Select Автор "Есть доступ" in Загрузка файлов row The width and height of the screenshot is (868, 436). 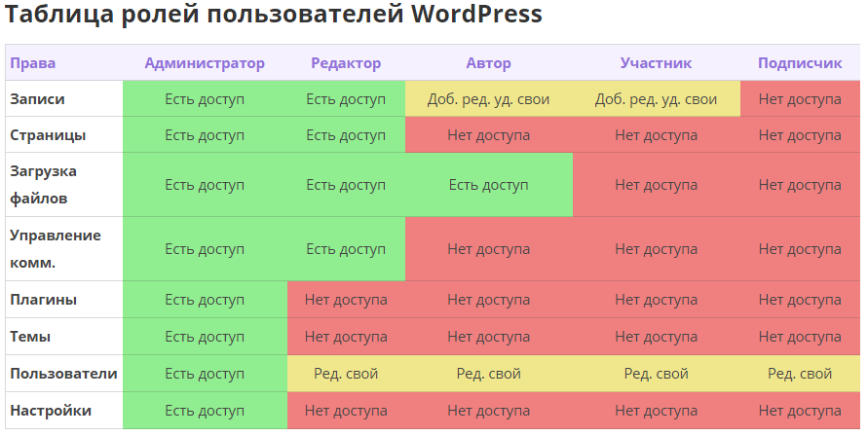[489, 185]
